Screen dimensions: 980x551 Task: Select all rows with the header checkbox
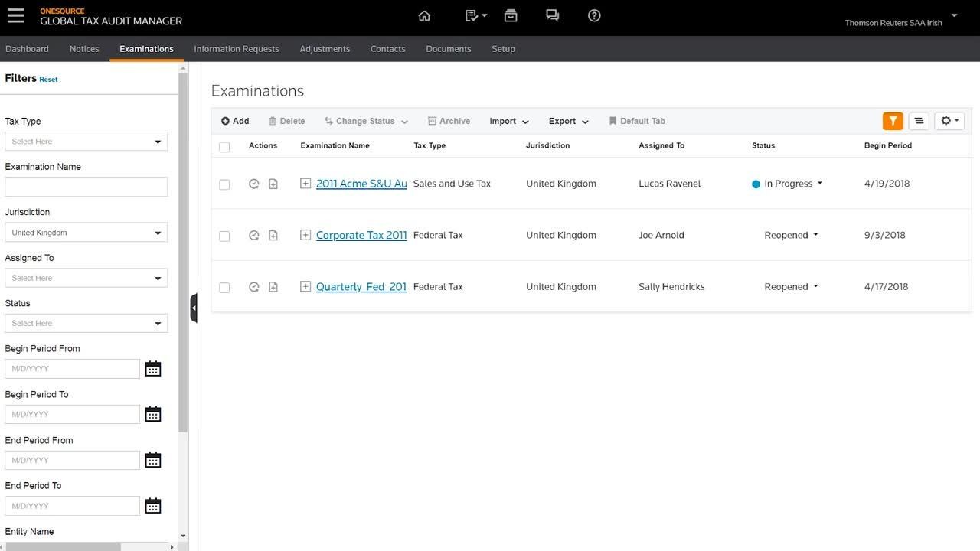(224, 147)
